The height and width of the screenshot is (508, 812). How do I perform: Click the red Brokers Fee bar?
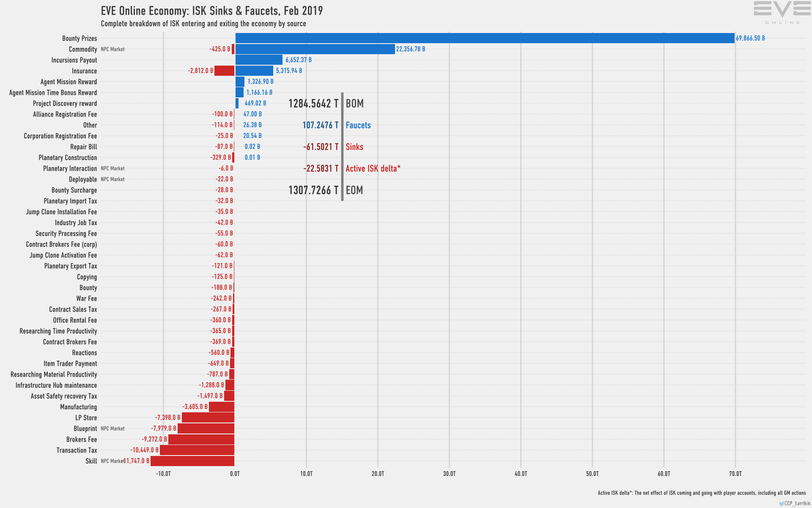[201, 439]
